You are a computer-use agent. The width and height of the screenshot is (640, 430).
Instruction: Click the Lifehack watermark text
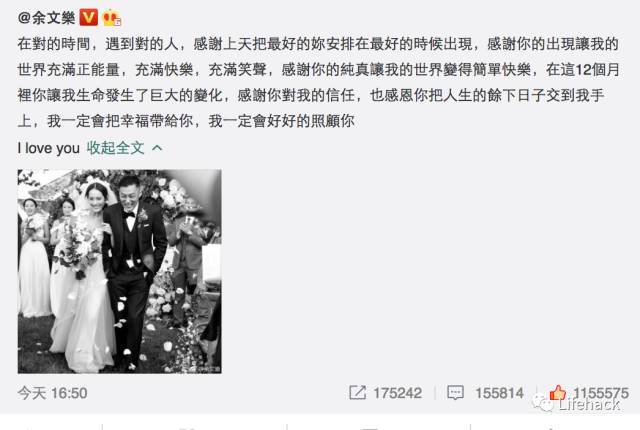pos(589,405)
